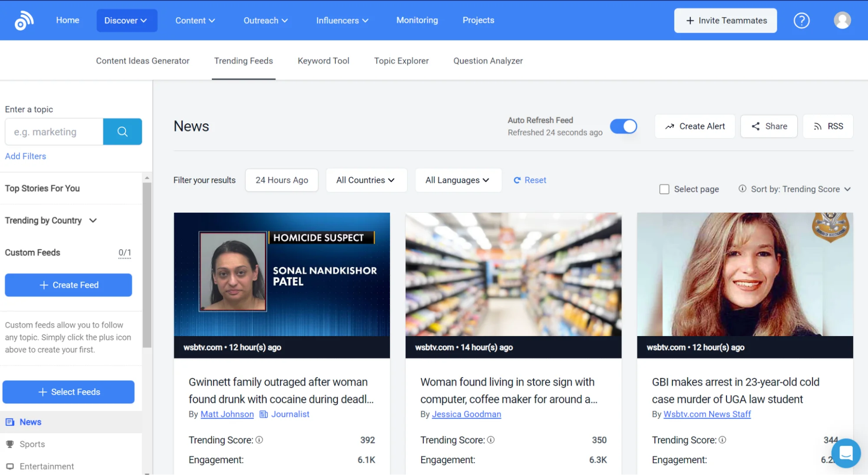Check the Select page checkbox

(x=664, y=189)
